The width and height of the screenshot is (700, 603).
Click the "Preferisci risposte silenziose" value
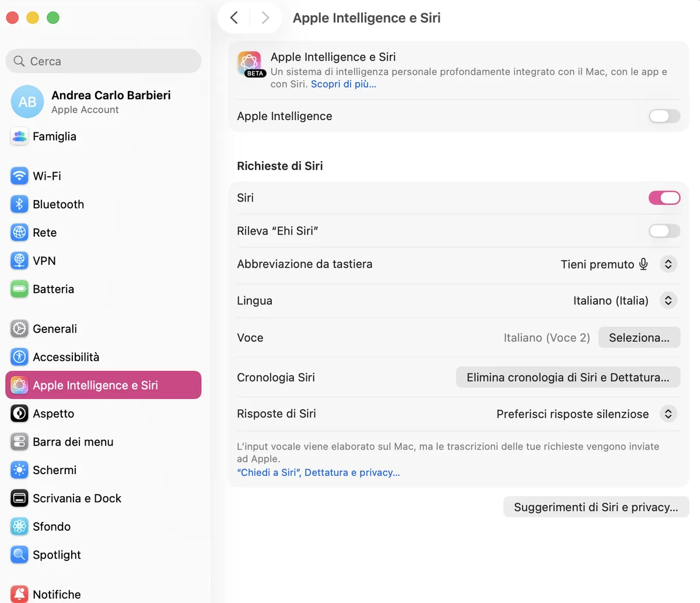pos(573,414)
